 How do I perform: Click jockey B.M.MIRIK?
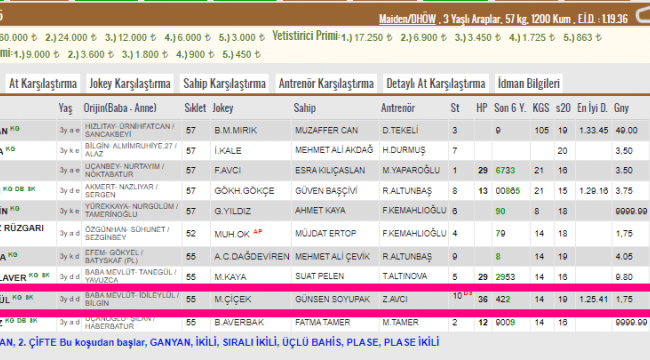pos(235,130)
